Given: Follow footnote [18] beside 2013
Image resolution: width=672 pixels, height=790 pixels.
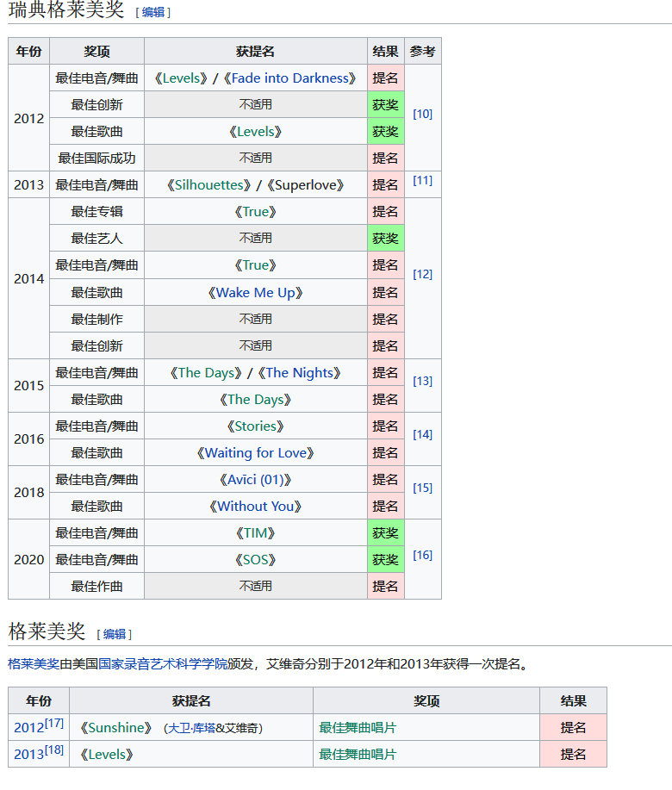Looking at the screenshot, I should click(x=54, y=750).
